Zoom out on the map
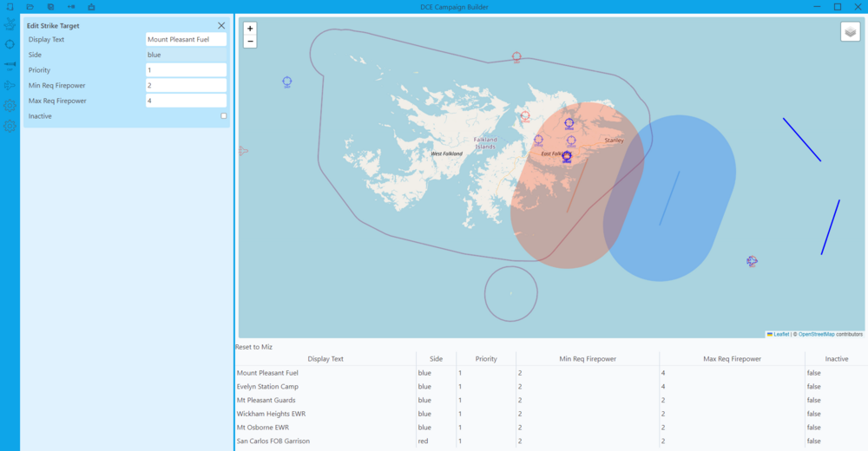The height and width of the screenshot is (451, 868). click(250, 42)
